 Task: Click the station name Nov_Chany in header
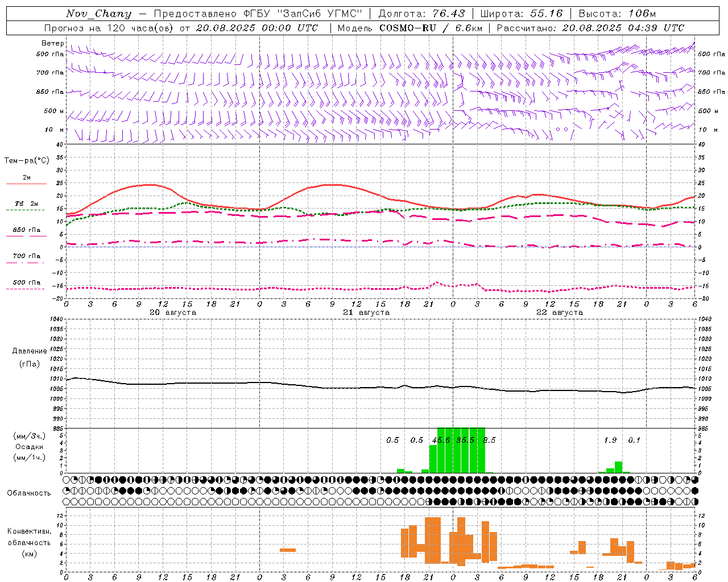click(98, 14)
